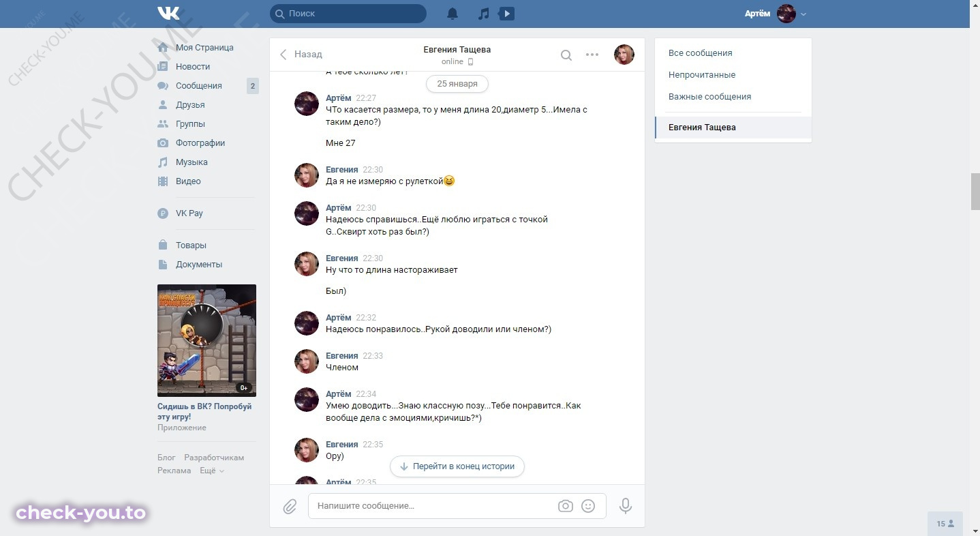The image size is (980, 536).
Task: Click the 22:34 message timestamp
Action: pyautogui.click(x=366, y=394)
